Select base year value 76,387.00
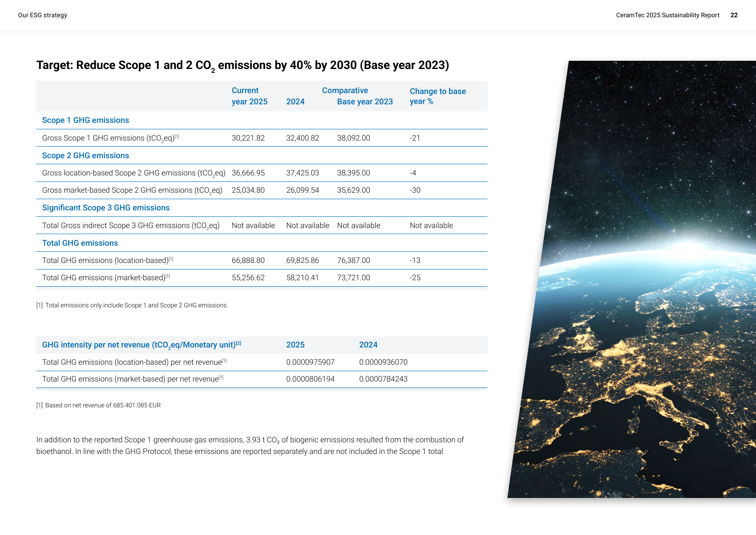 [x=353, y=260]
